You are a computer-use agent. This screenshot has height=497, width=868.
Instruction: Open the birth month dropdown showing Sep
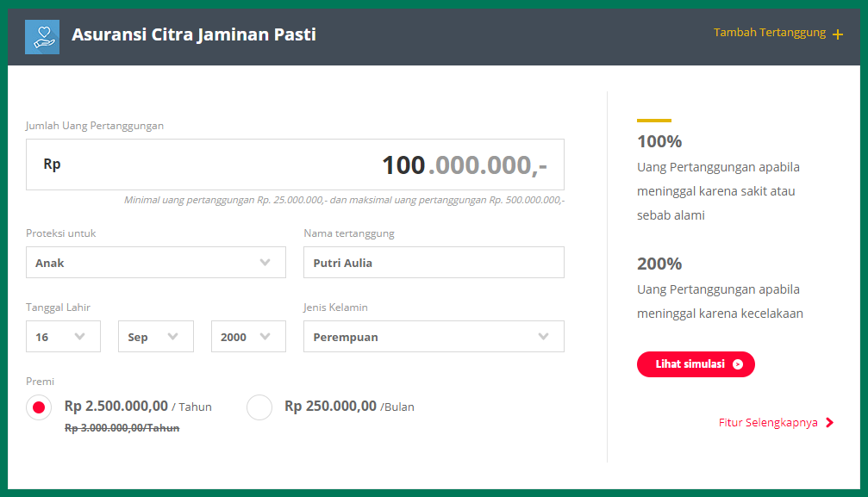pos(155,337)
